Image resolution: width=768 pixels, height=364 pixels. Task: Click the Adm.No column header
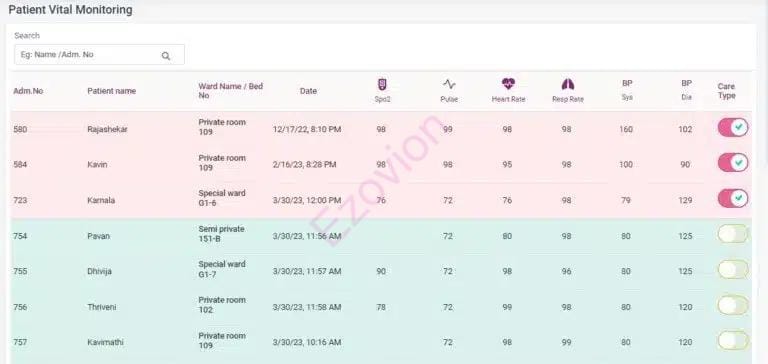28,91
